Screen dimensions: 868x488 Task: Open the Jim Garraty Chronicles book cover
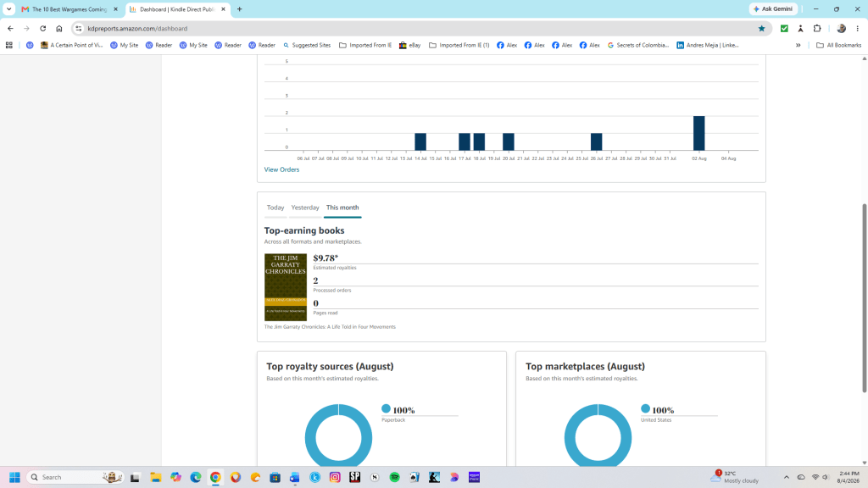286,287
